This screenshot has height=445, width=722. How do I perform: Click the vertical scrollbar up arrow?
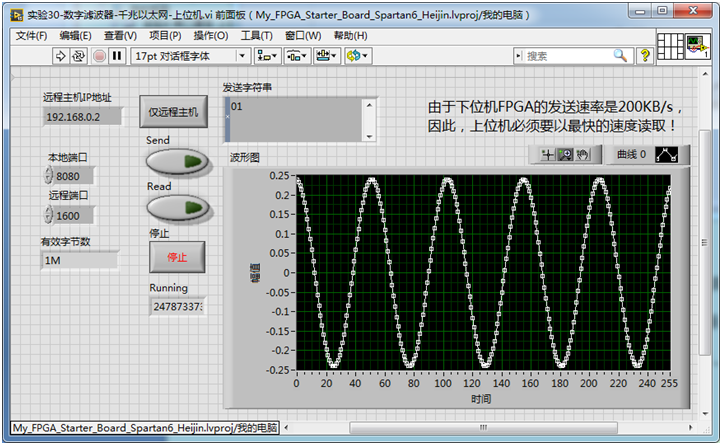[705, 74]
